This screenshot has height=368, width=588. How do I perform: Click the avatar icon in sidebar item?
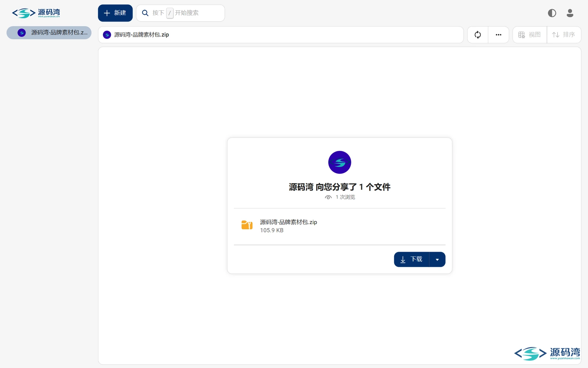click(22, 33)
